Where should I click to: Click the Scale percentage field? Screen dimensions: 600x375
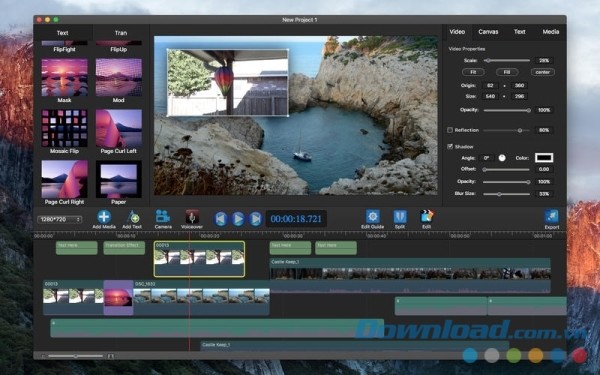click(x=544, y=60)
